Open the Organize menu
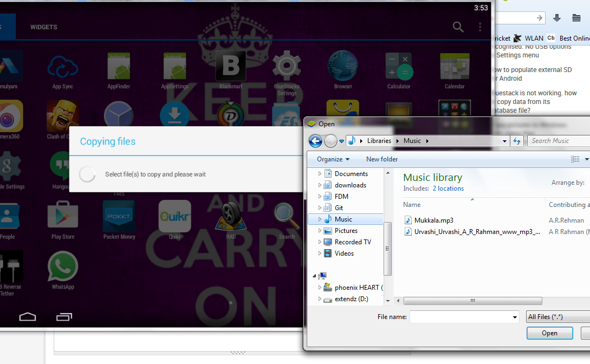This screenshot has width=590, height=364. click(x=333, y=159)
